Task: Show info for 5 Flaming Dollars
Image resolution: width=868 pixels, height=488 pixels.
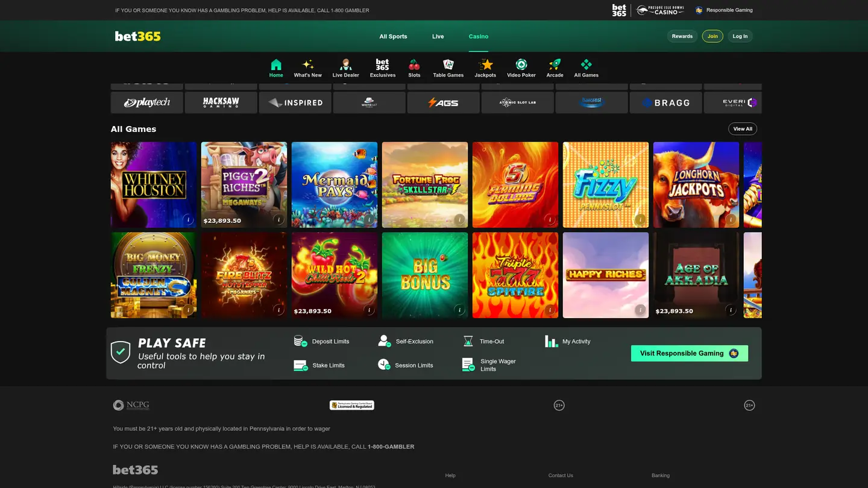Action: pos(550,220)
